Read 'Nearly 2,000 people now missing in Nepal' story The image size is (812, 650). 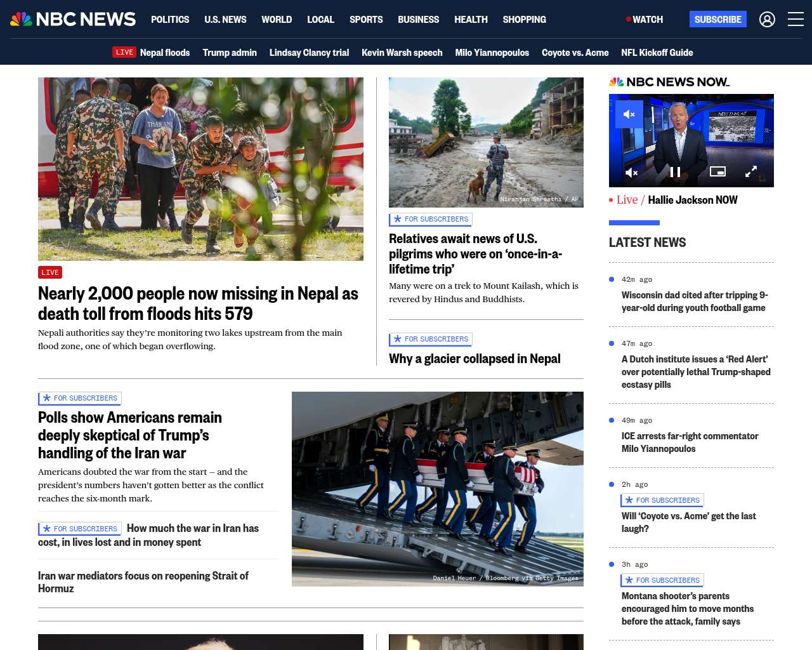(198, 303)
